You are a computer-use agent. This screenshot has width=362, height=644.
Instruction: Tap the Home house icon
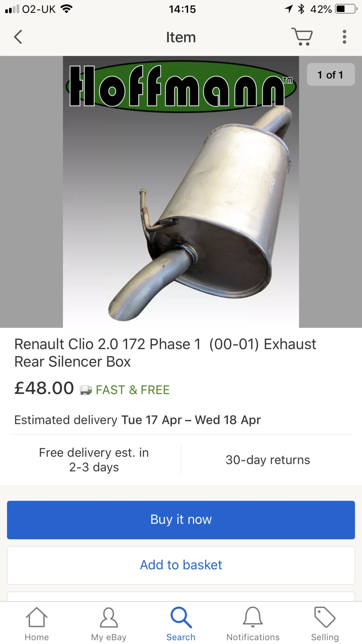37,617
